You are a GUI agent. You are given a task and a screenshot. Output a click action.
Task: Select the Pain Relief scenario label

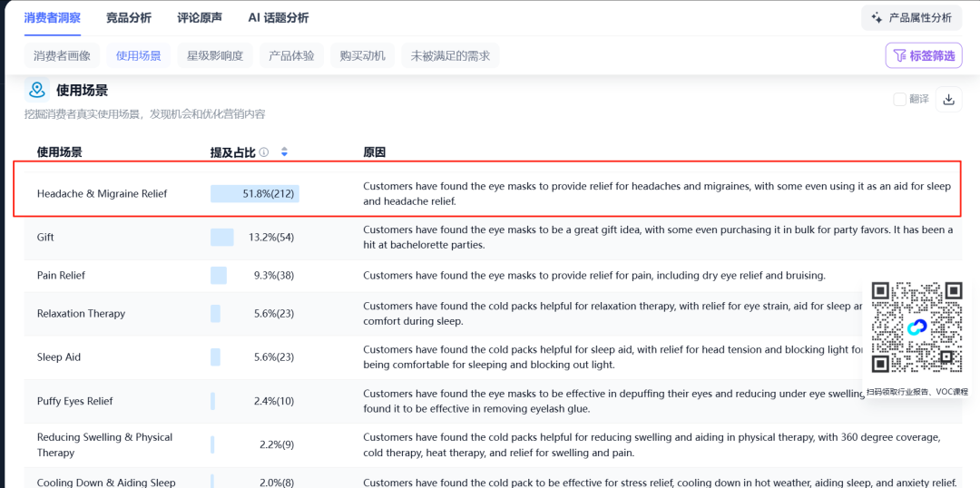62,275
